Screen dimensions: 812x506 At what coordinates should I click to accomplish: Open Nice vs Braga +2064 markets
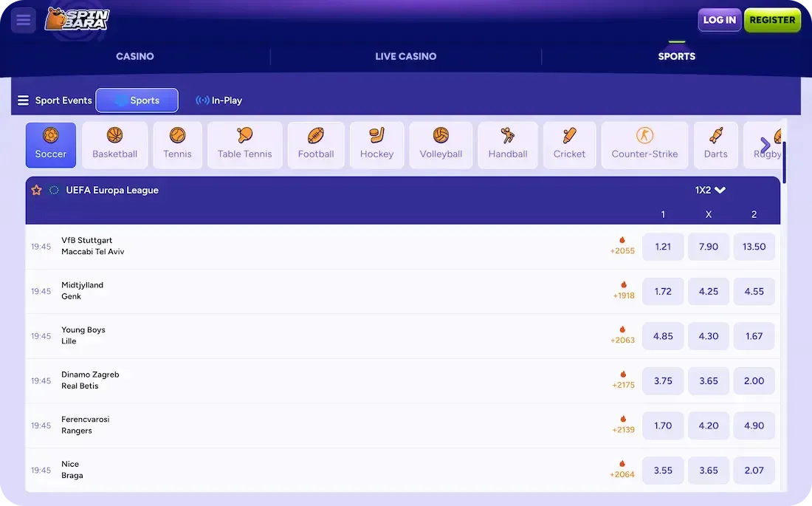click(x=622, y=470)
